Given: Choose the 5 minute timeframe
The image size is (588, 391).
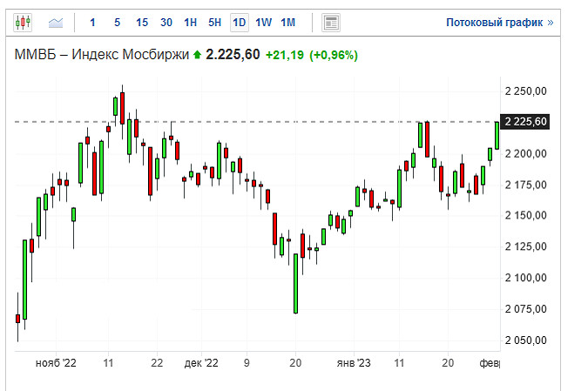Looking at the screenshot, I should coord(117,23).
